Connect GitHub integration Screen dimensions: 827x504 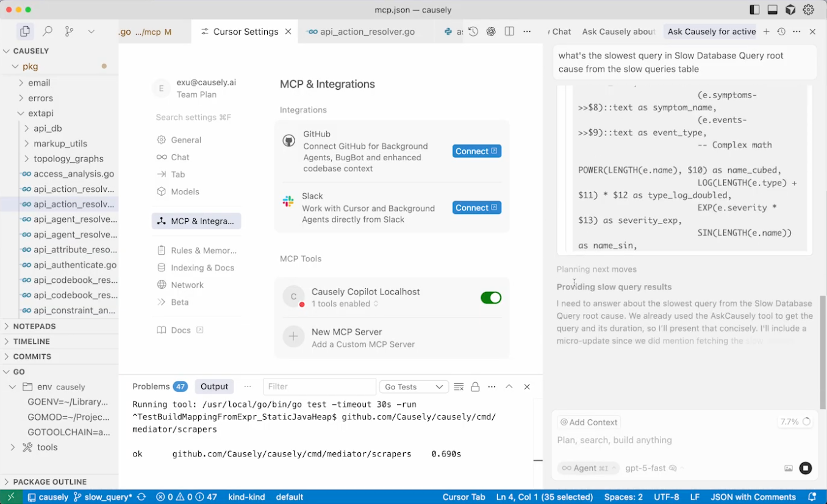[476, 151]
